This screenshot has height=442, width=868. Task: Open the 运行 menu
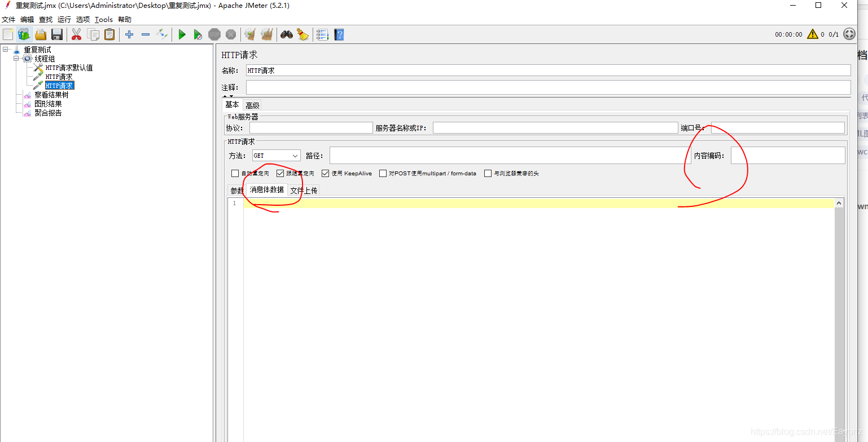(x=64, y=19)
